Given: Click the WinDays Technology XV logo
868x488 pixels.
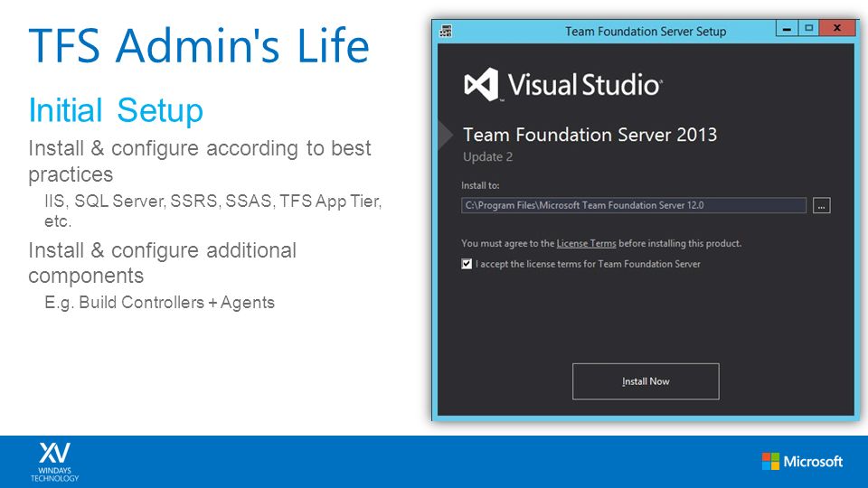Looking at the screenshot, I should (55, 462).
